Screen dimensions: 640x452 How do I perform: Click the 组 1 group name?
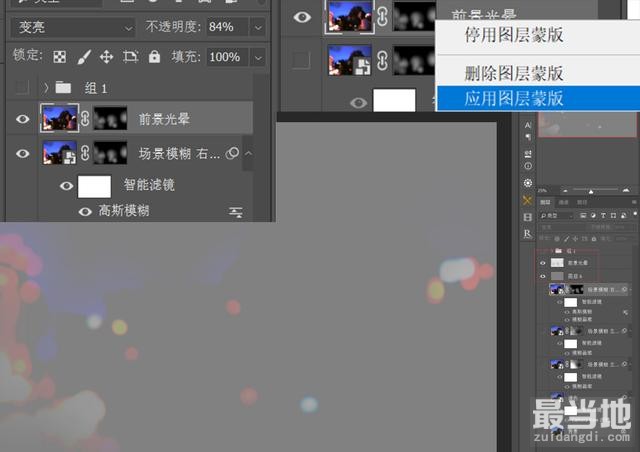point(96,88)
